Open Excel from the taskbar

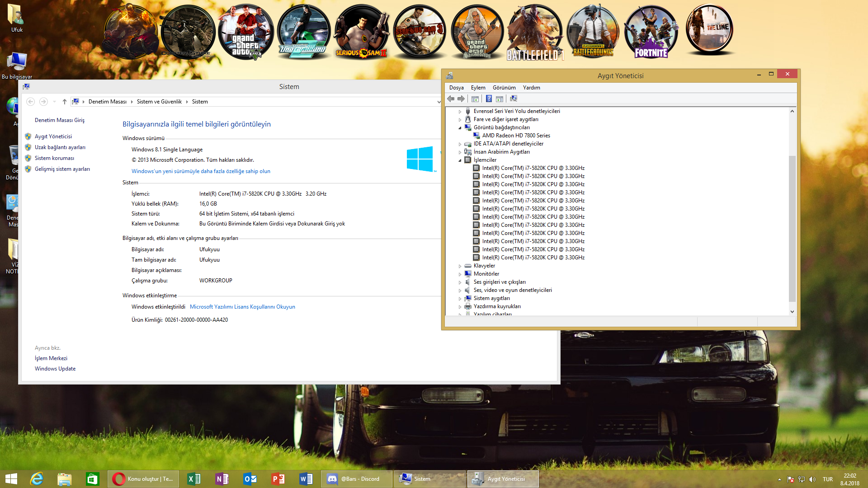[x=194, y=479]
